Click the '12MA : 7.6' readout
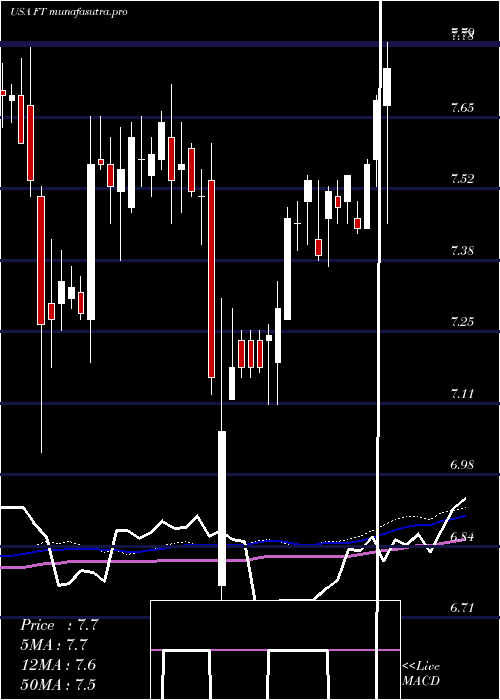The height and width of the screenshot is (700, 500). coord(58,665)
